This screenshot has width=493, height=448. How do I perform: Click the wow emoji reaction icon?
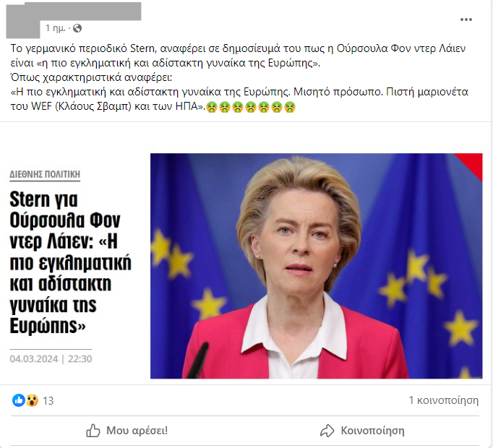pyautogui.click(x=32, y=400)
